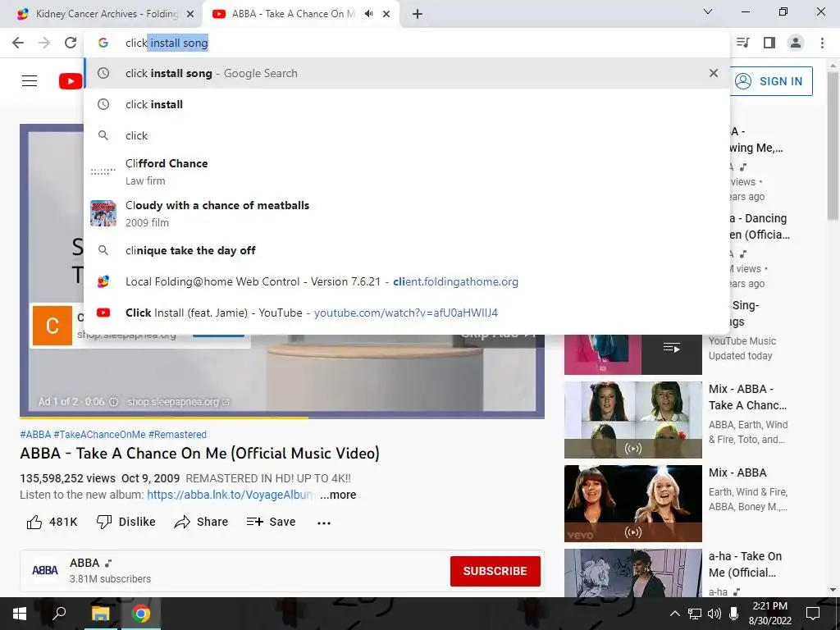Click the page vertical scrollbar
The image size is (840, 630).
833,146
